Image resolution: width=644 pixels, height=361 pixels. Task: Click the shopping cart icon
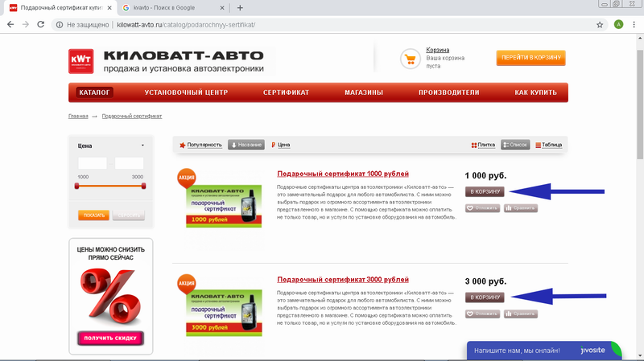pos(410,59)
